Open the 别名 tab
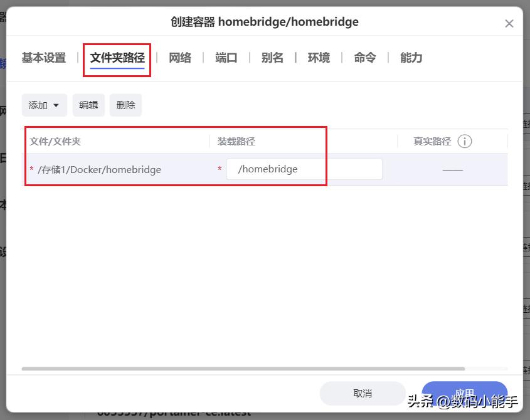Screen dimensions: 530x420 [272, 58]
